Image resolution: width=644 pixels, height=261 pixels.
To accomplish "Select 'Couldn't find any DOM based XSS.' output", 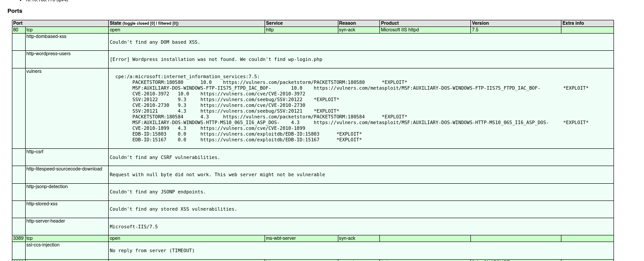I will [155, 42].
